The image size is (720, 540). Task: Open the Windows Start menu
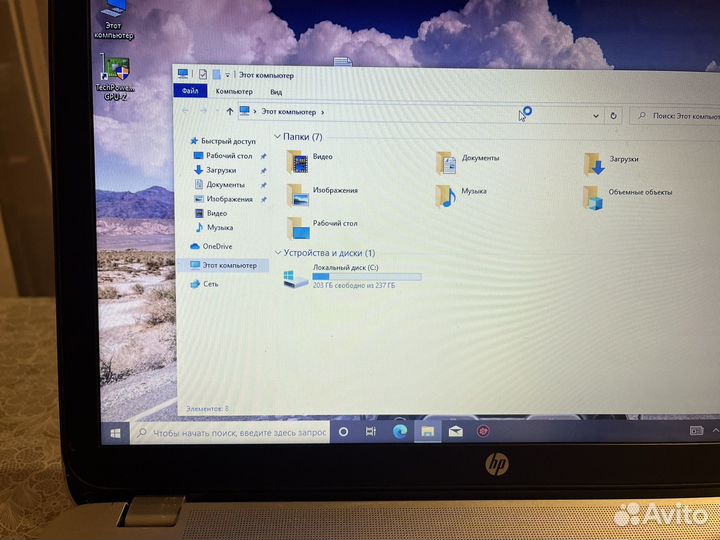[x=116, y=433]
